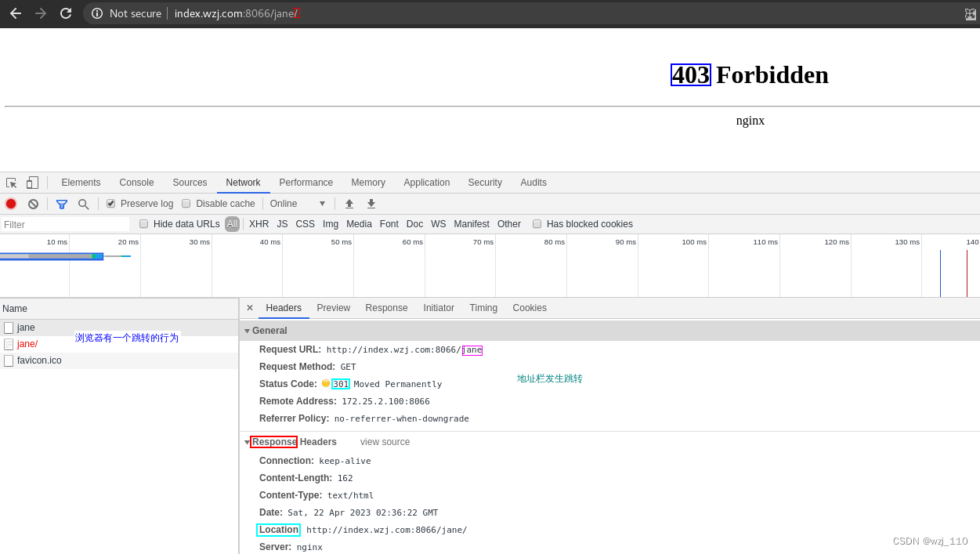Click the red load event timeline marker
The width and height of the screenshot is (980, 554).
coord(967,273)
